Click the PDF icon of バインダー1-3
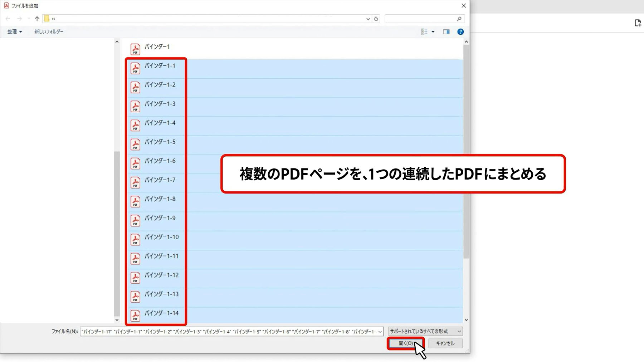 (x=135, y=106)
